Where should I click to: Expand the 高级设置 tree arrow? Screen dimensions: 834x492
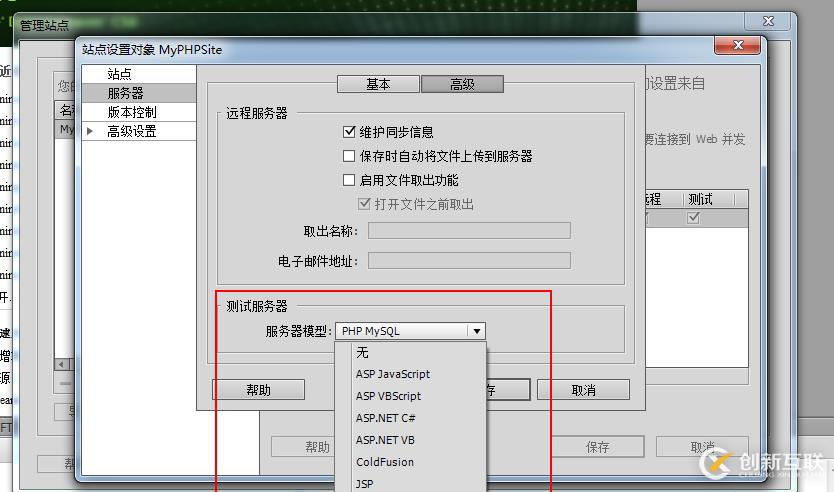90,131
